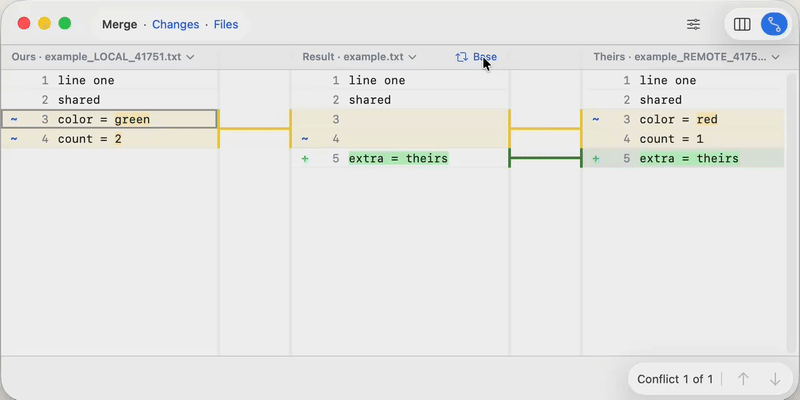800x400 pixels.
Task: Jump to the previous conflict with up arrow
Action: [x=743, y=379]
